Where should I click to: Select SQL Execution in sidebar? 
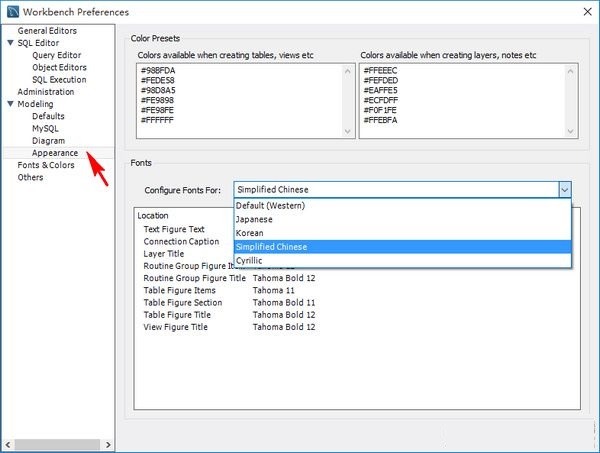coord(59,79)
